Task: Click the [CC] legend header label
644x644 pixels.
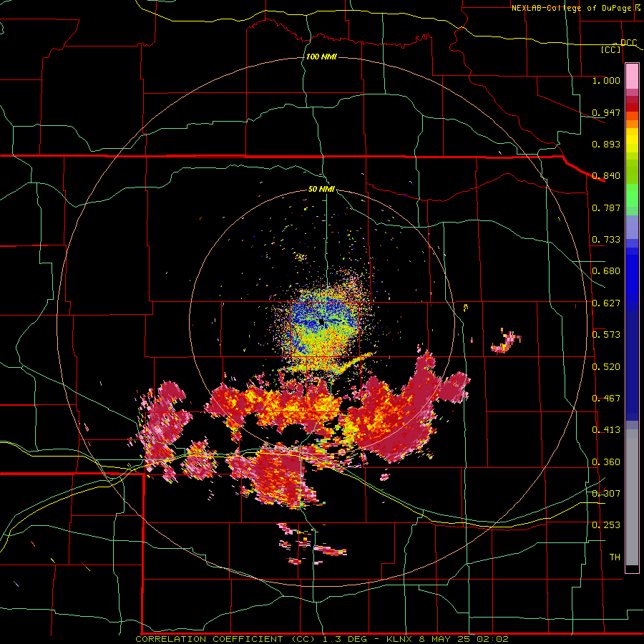Action: click(611, 50)
